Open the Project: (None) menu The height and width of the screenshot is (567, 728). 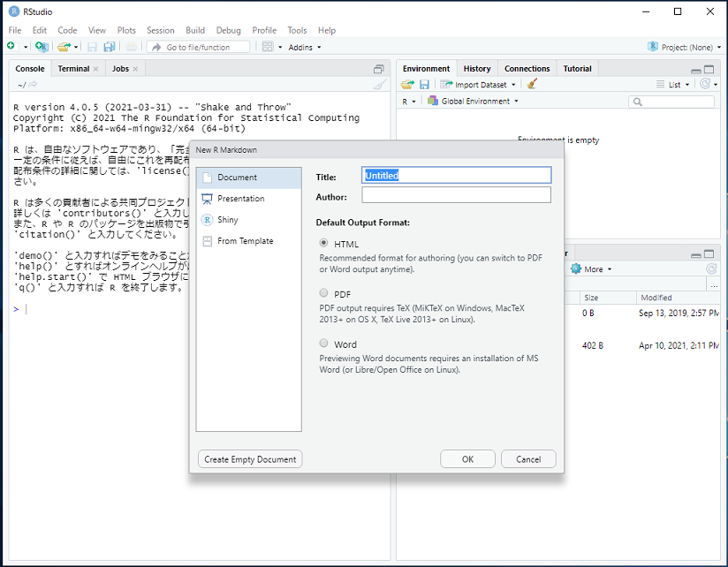[x=685, y=47]
